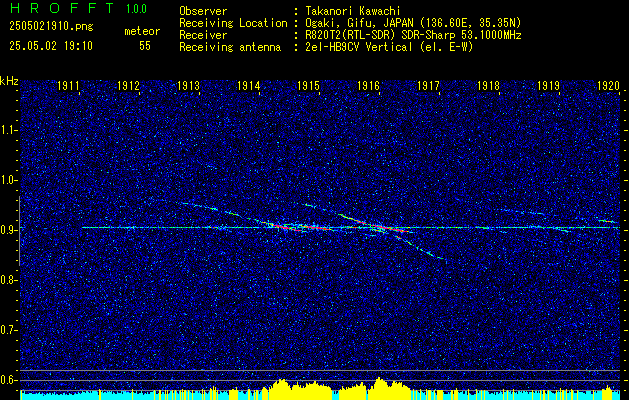The image size is (629, 400).
Task: Click the version number 1.0.0
Action: click(136, 9)
